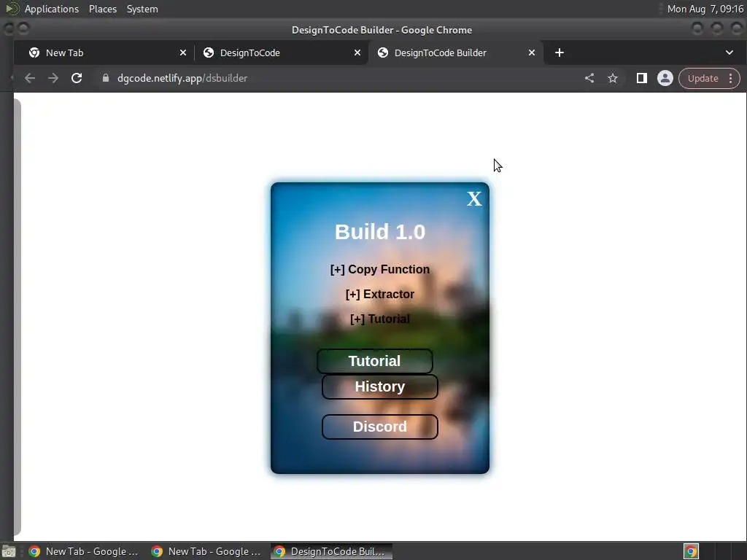Viewport: 747px width, 560px height.
Task: Open the Discord button
Action: point(379,427)
